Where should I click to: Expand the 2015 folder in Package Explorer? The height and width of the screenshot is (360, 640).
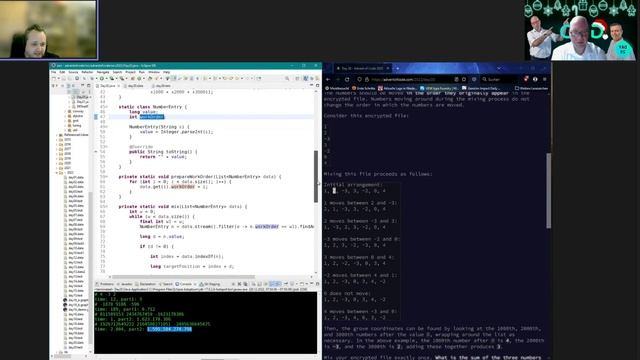click(x=57, y=140)
